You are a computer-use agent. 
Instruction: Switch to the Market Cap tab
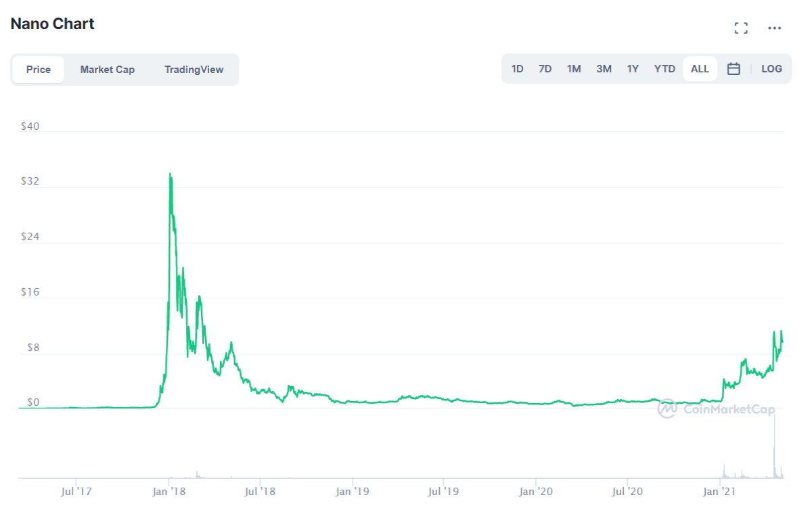108,70
